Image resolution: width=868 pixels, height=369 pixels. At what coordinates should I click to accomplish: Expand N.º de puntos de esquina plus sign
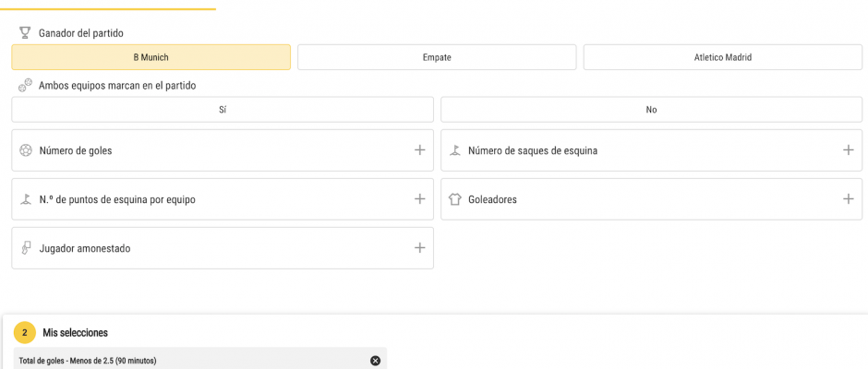(x=419, y=198)
